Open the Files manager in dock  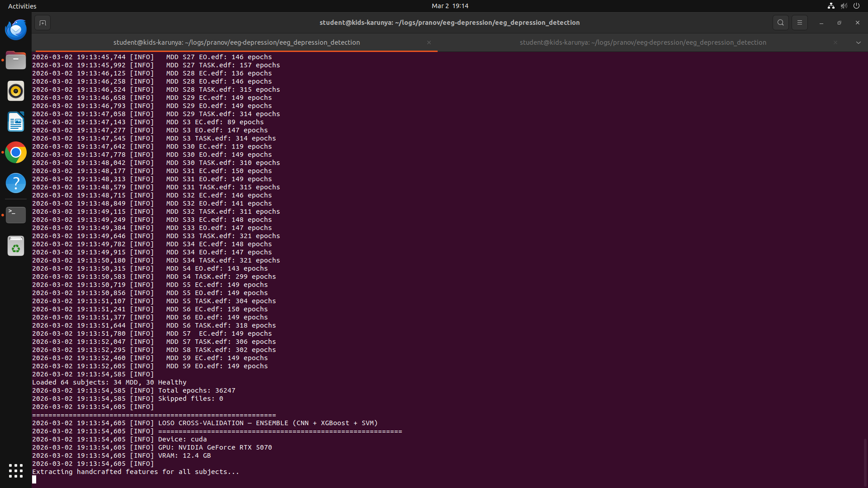[16, 61]
